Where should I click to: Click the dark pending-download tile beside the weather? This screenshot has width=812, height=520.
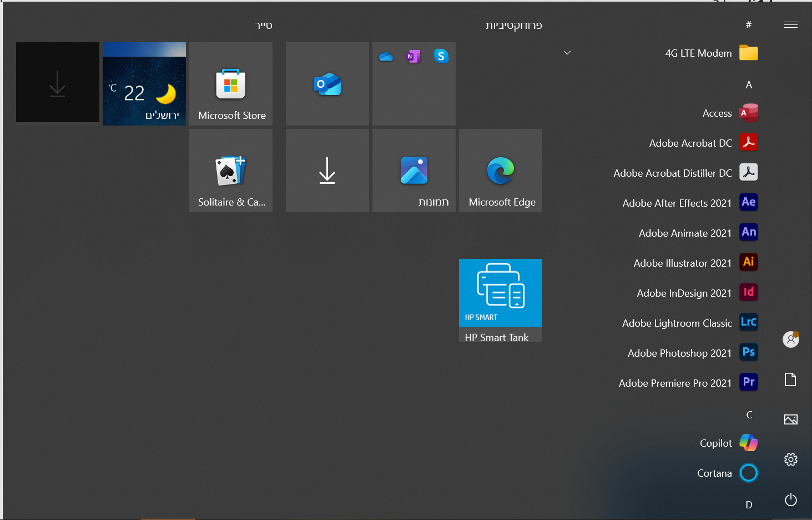pos(58,82)
